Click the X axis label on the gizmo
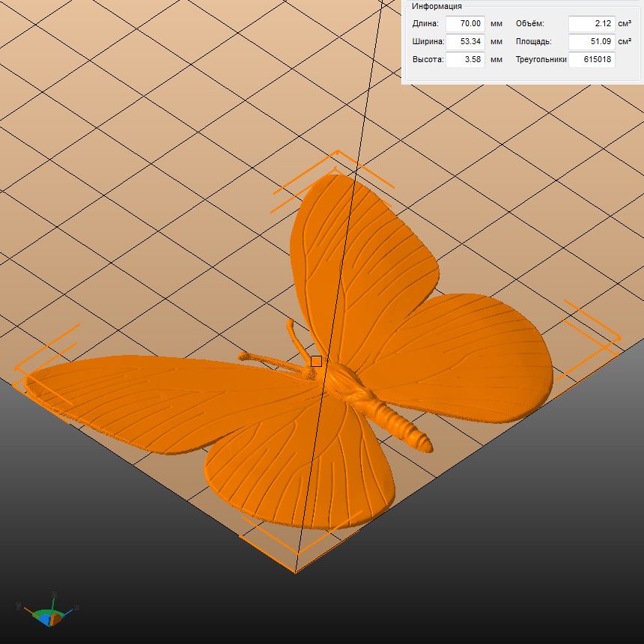The image size is (644, 644). click(77, 607)
